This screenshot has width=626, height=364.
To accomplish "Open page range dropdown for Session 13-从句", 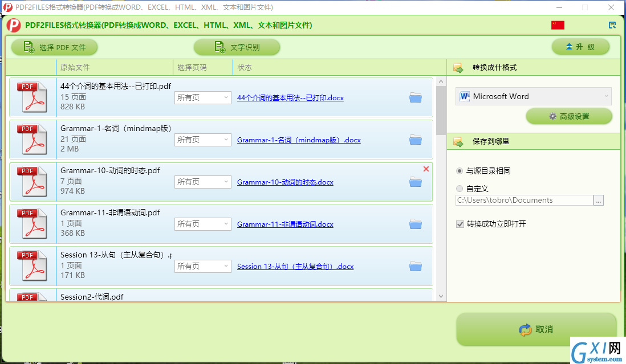I will click(x=203, y=267).
